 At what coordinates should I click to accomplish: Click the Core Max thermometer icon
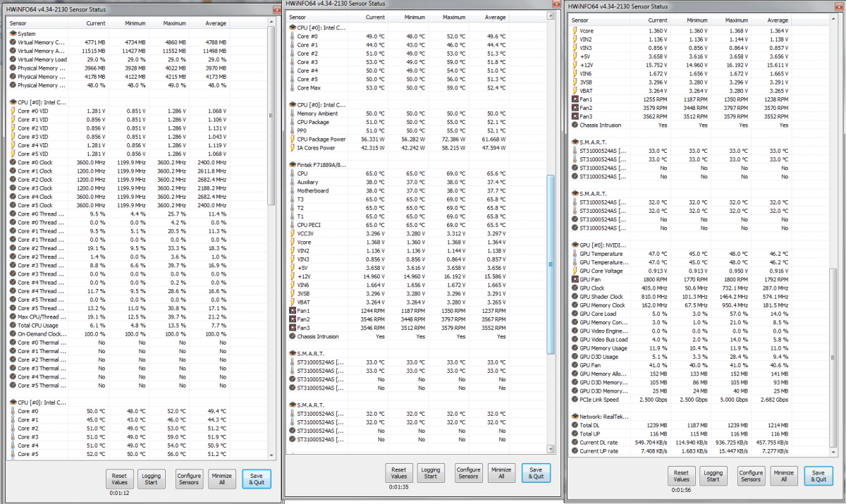coord(293,87)
